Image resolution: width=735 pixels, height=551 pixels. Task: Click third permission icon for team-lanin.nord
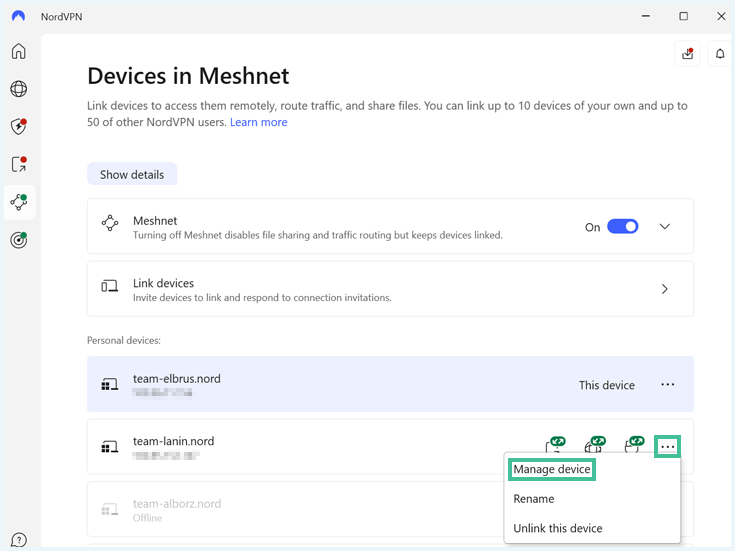pyautogui.click(x=634, y=445)
